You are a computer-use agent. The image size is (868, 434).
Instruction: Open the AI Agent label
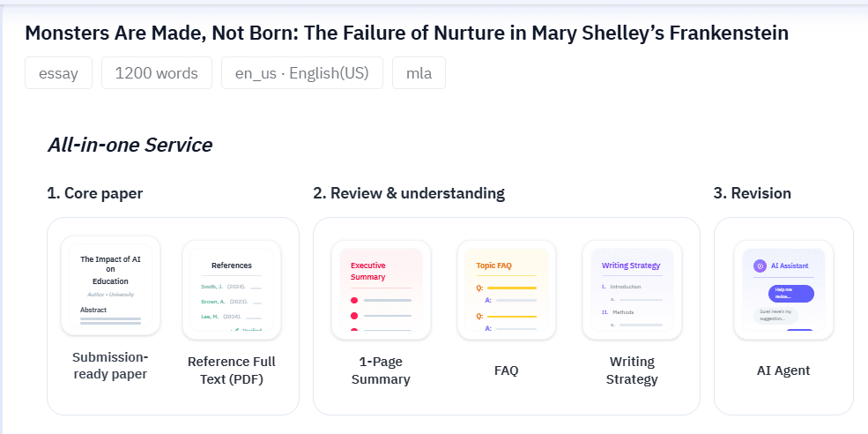pos(783,370)
